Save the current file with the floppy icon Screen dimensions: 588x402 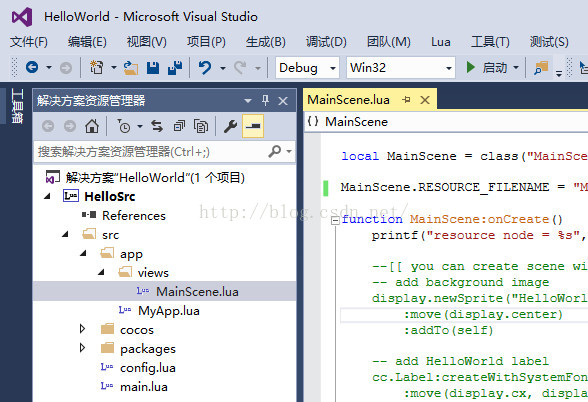(153, 68)
